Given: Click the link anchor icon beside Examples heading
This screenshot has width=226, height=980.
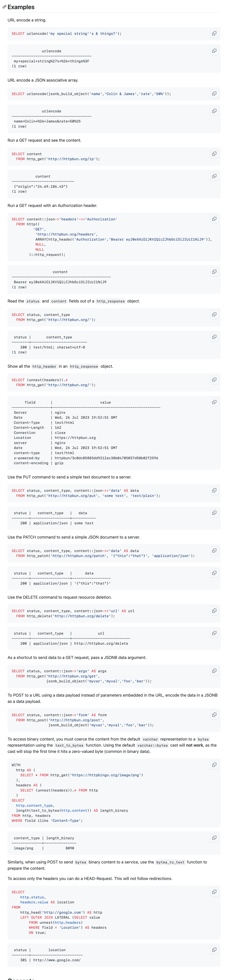Looking at the screenshot, I should pos(4,7).
